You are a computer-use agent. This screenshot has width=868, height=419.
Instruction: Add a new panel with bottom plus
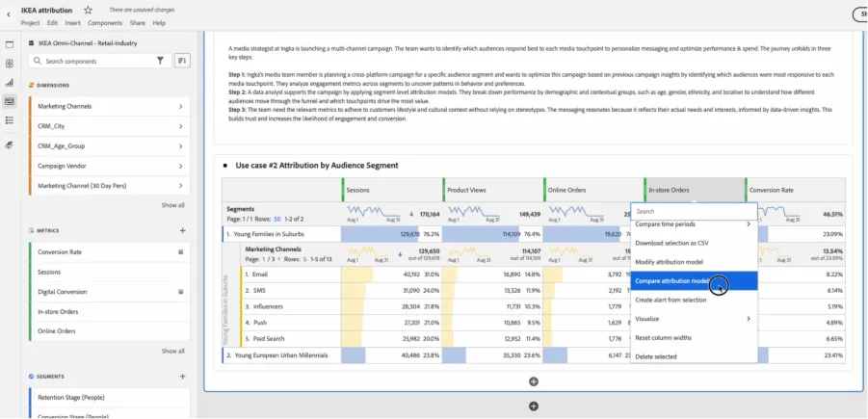pyautogui.click(x=534, y=406)
